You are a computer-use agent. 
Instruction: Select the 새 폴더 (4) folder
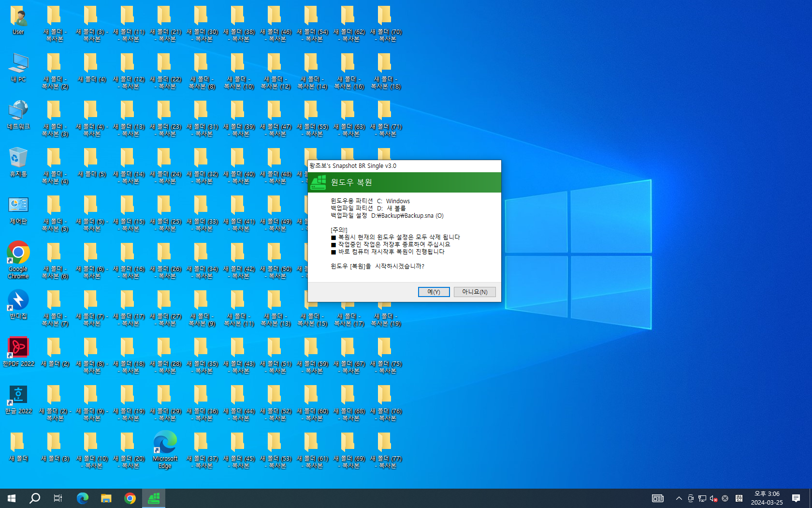pyautogui.click(x=92, y=68)
